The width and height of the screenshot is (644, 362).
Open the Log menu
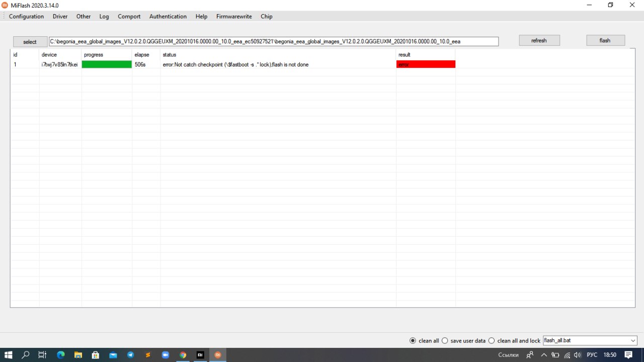[x=104, y=16]
